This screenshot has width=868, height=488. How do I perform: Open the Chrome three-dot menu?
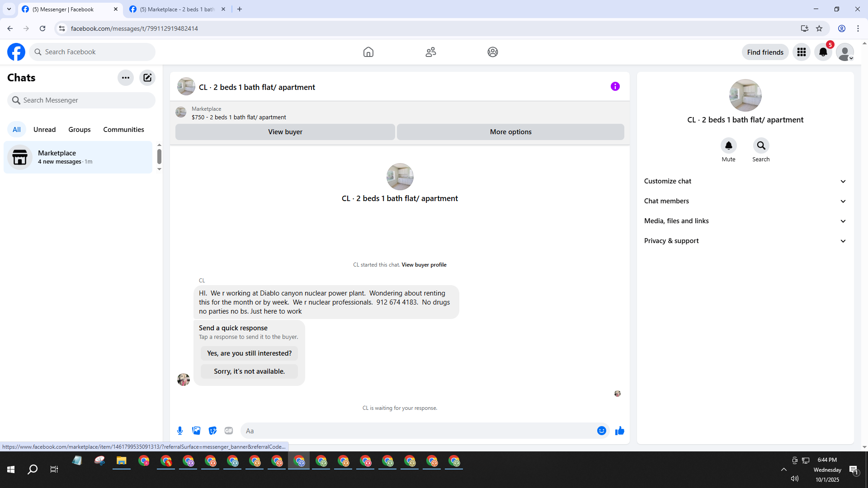858,28
